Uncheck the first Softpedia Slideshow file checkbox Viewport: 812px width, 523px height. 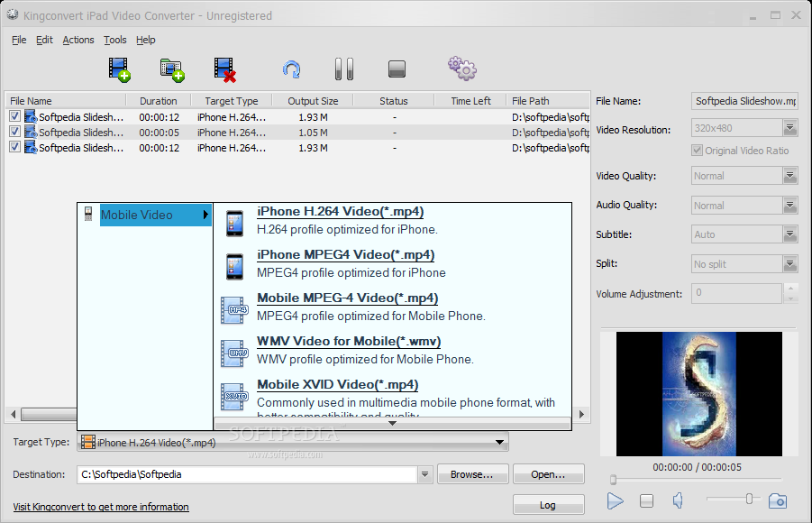[14, 116]
